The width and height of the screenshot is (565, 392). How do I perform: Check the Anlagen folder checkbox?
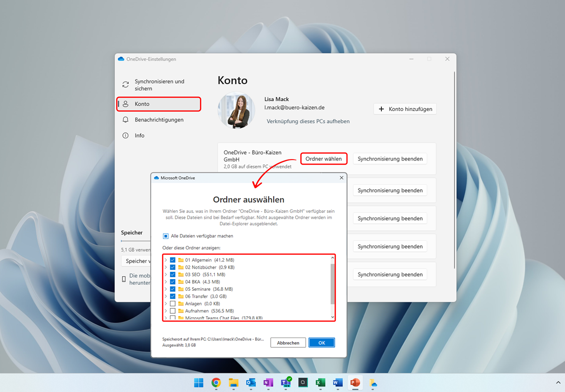click(173, 304)
